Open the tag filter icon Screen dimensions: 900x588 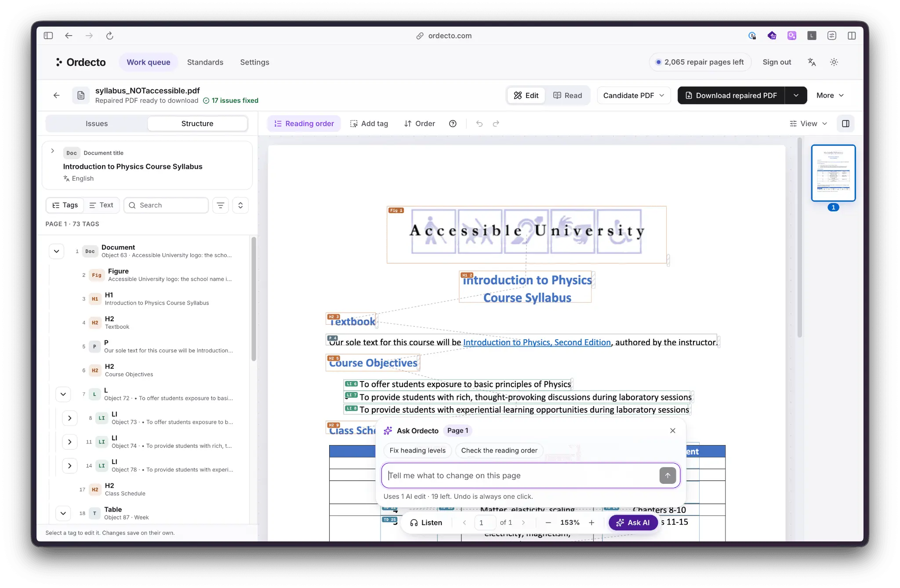point(221,205)
